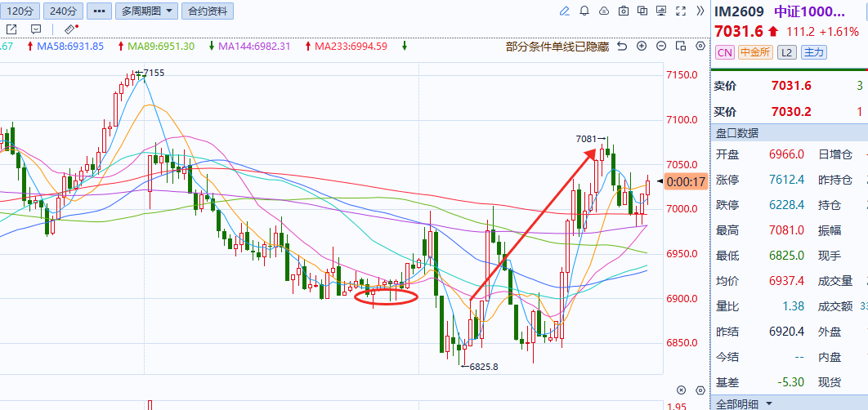The height and width of the screenshot is (410, 868).
Task: Click the 成交量 label
Action: pos(836,281)
